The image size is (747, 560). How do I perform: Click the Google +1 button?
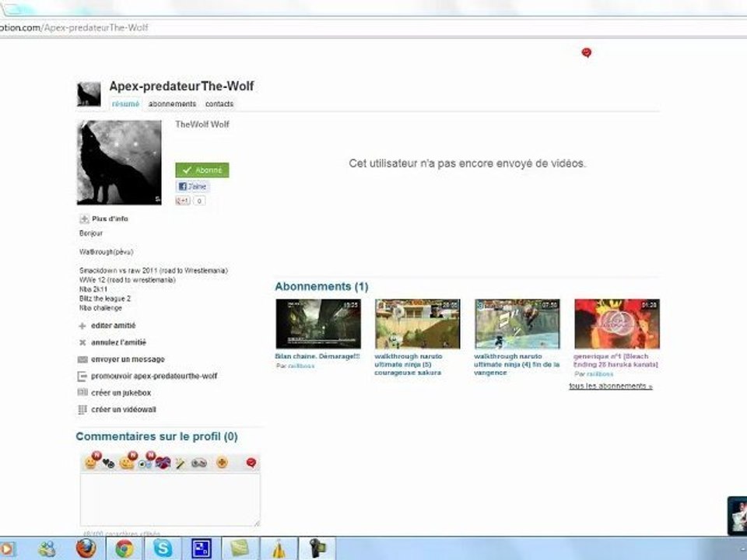click(x=183, y=201)
